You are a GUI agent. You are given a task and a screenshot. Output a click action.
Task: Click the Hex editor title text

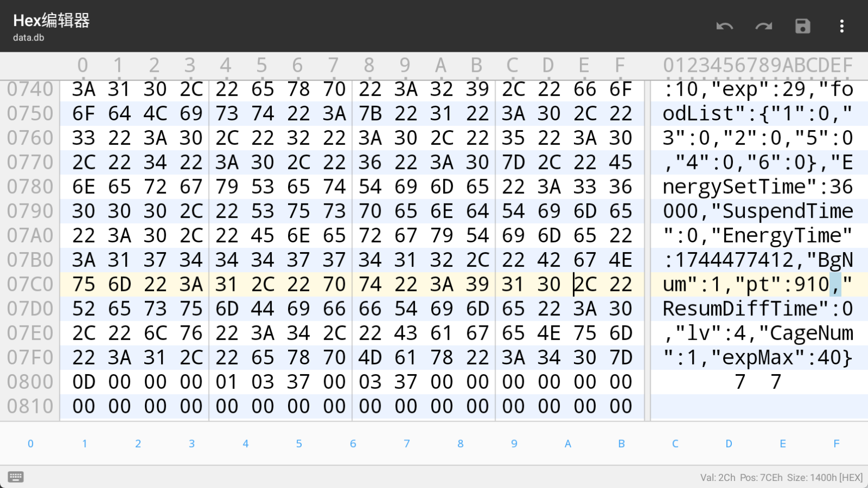pyautogui.click(x=51, y=21)
